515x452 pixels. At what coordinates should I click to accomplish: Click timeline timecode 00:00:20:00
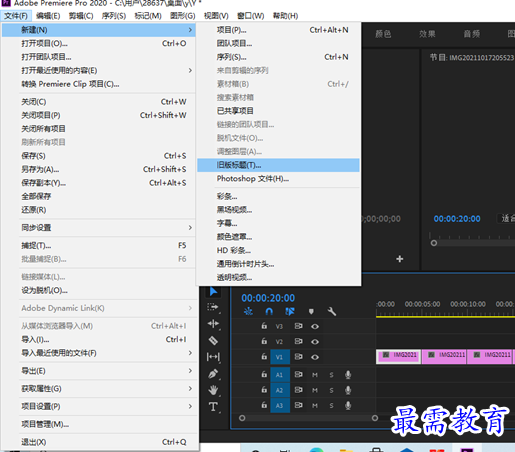[x=268, y=298]
